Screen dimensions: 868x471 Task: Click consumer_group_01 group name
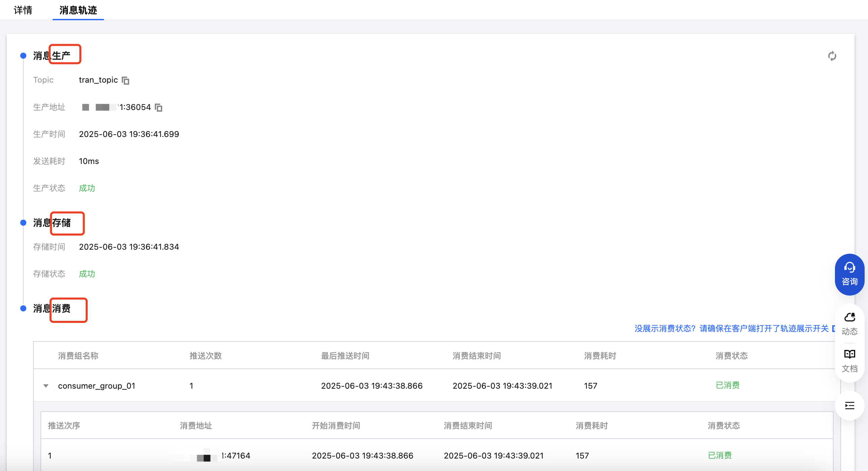click(96, 386)
